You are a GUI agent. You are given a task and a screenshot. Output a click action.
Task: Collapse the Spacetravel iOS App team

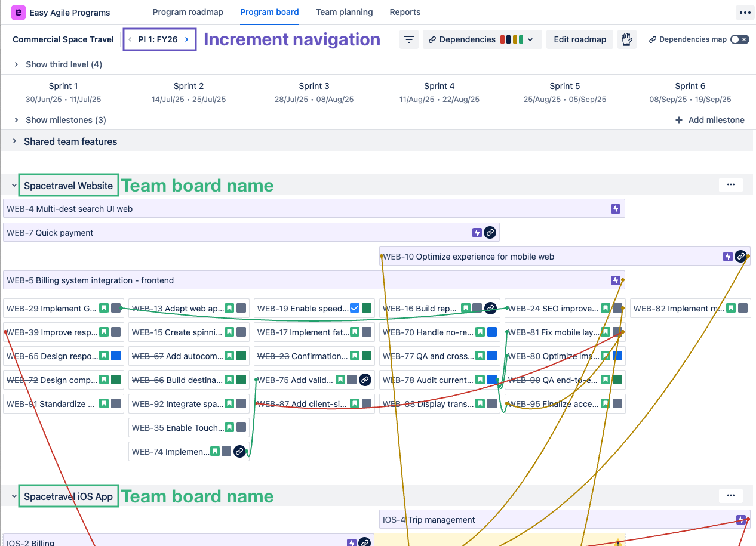(14, 496)
